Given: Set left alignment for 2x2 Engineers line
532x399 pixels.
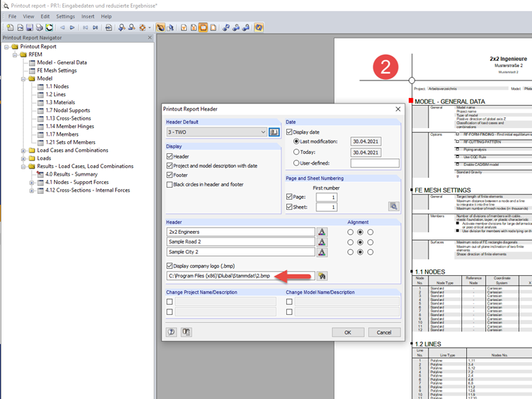Looking at the screenshot, I should [x=350, y=232].
